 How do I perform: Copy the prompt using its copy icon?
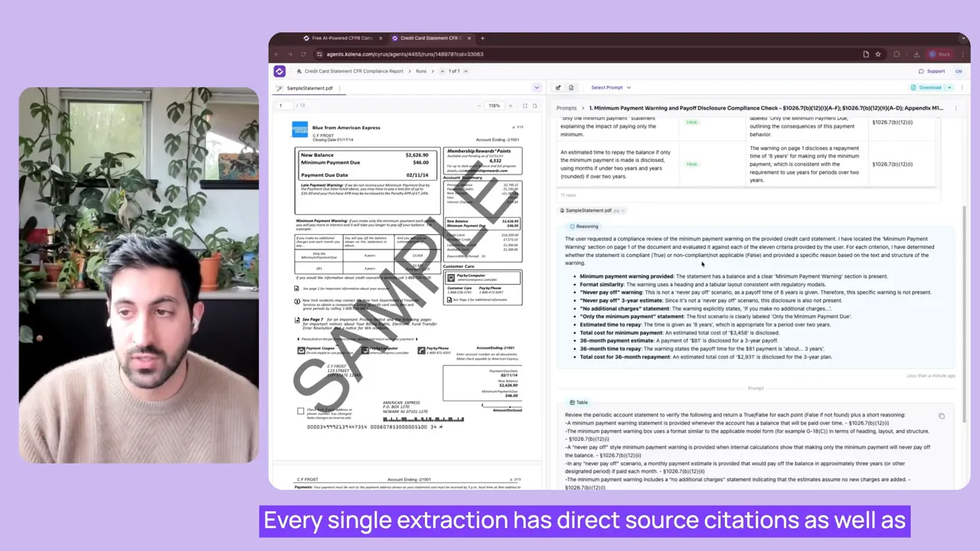point(942,415)
